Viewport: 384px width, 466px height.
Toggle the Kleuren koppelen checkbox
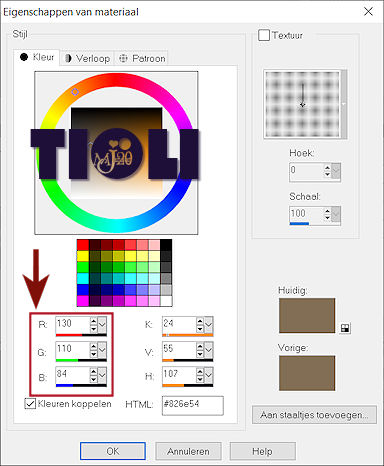[x=30, y=404]
